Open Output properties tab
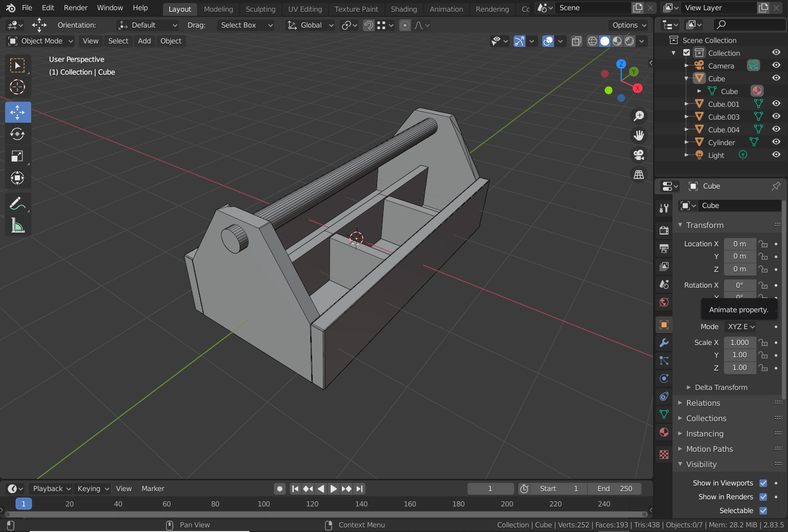Image resolution: width=788 pixels, height=532 pixels. tap(664, 248)
